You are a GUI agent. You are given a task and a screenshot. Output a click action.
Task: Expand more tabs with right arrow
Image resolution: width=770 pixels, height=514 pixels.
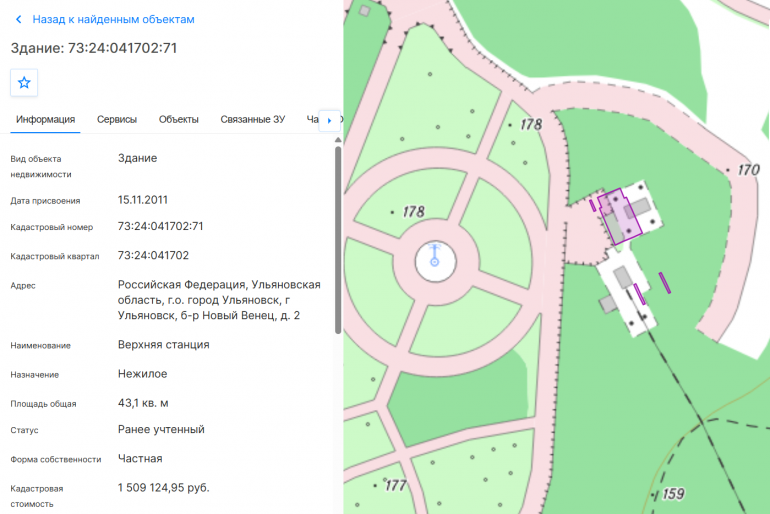tap(330, 120)
